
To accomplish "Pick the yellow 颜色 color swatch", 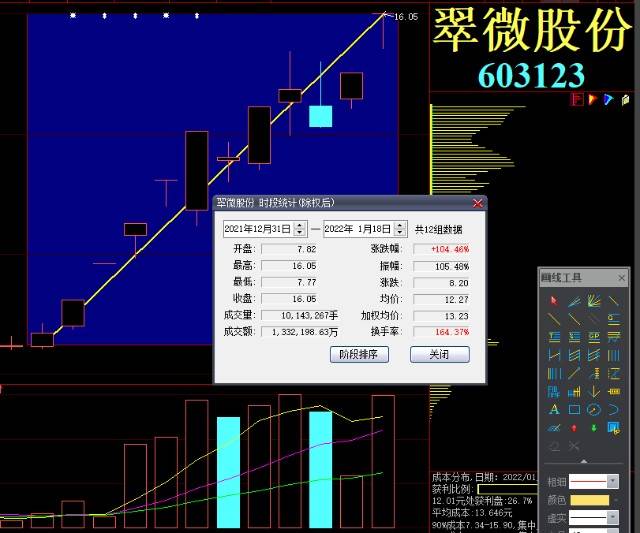I will tap(589, 500).
